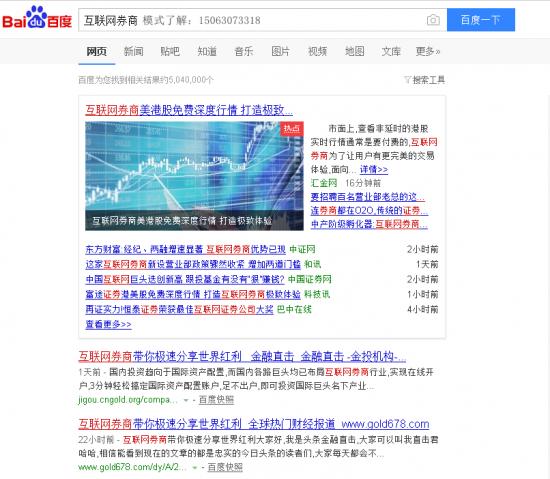Click the 查看更多>> link
Screen dimensions: 550x479
click(108, 324)
